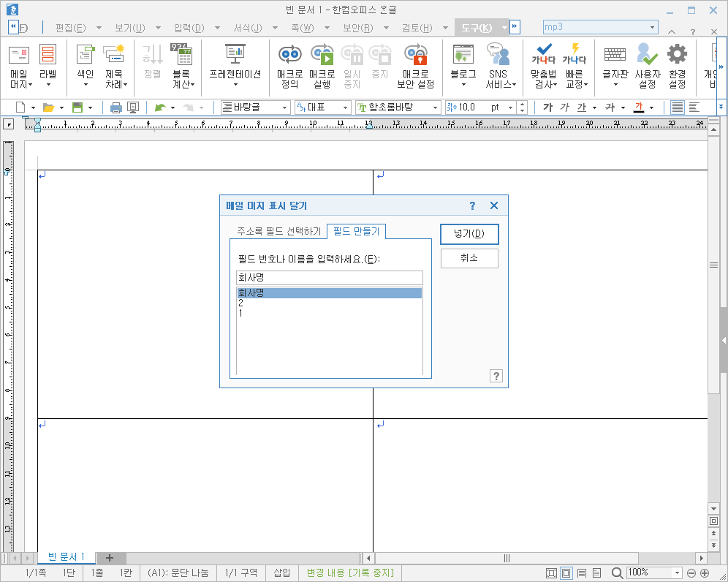
Task: Open the font 함초롬바탕 dropdown
Action: pos(435,107)
